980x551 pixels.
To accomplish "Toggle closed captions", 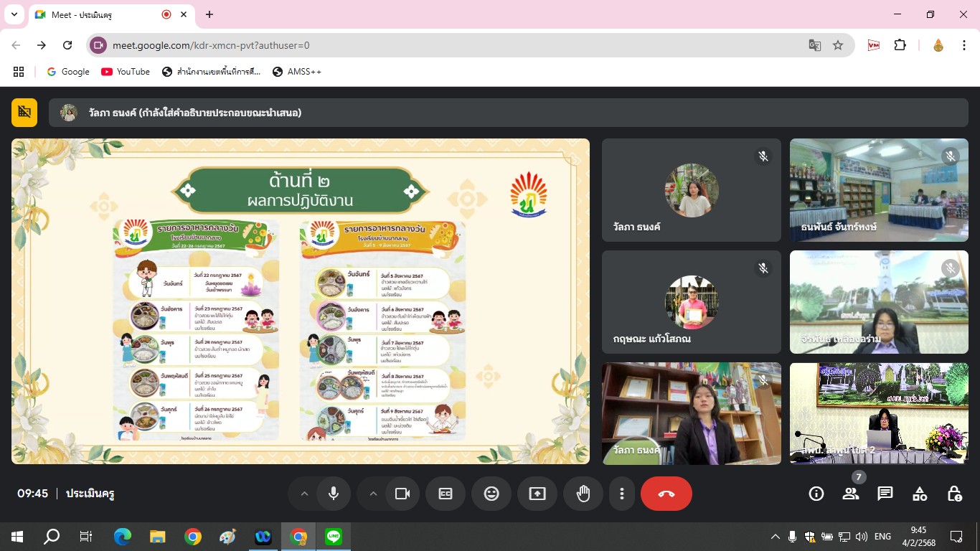I will pyautogui.click(x=446, y=494).
